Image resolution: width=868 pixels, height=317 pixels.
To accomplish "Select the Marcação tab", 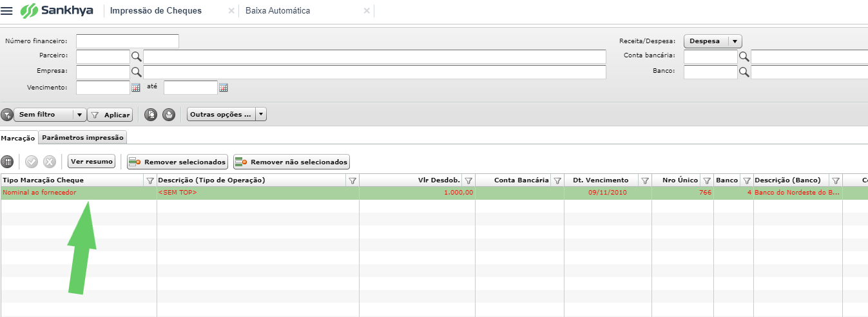I will coord(18,138).
